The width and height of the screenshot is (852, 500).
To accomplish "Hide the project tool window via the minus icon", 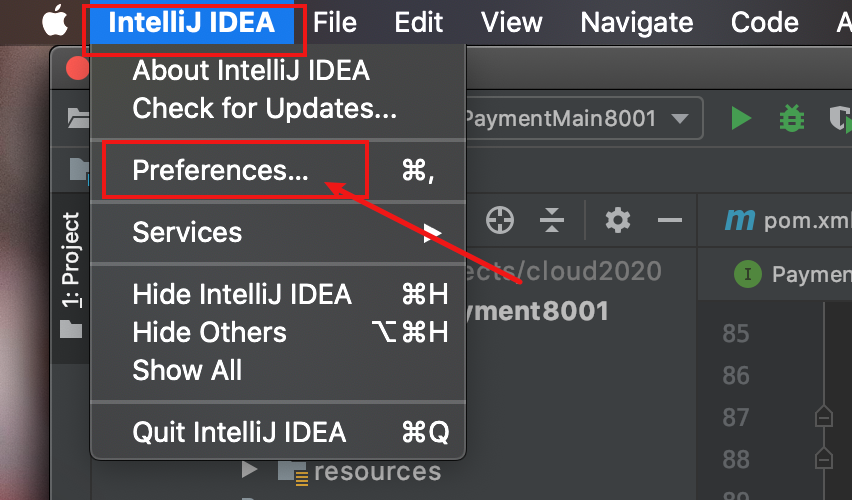I will [669, 220].
